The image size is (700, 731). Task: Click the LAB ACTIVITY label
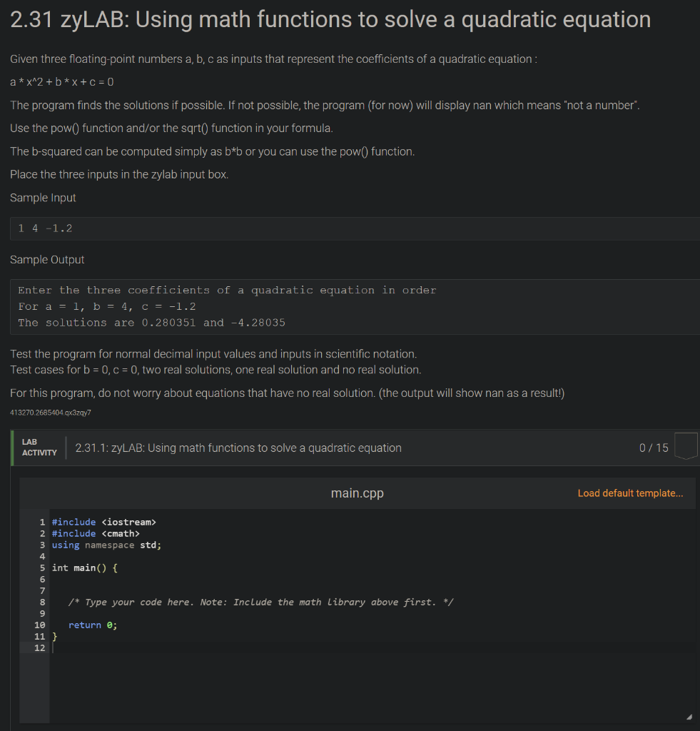coord(39,447)
